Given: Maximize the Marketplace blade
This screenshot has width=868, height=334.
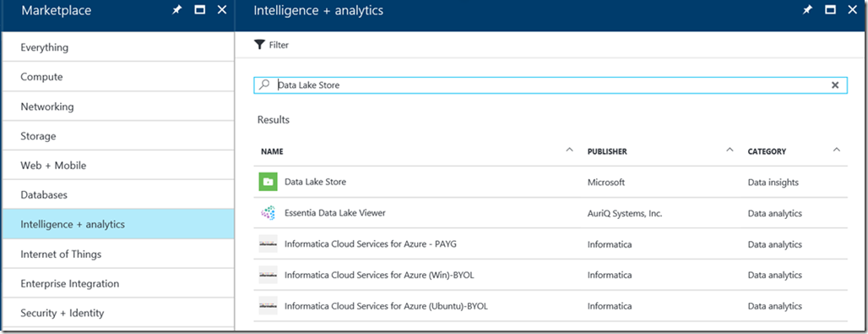Looking at the screenshot, I should tap(200, 10).
